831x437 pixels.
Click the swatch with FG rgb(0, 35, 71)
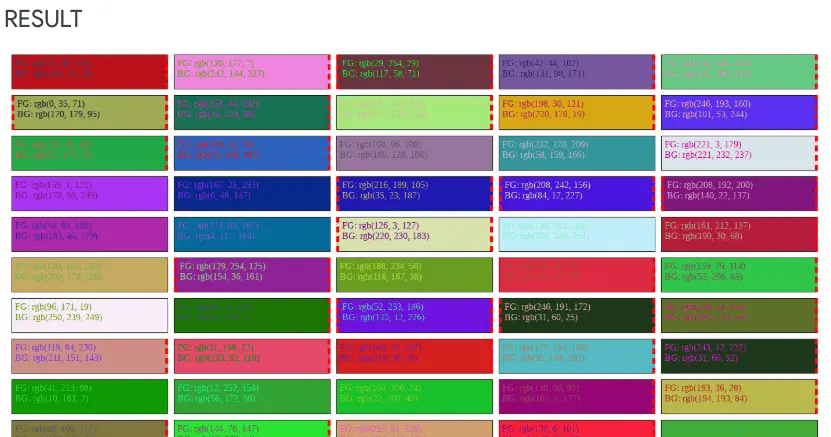(89, 112)
